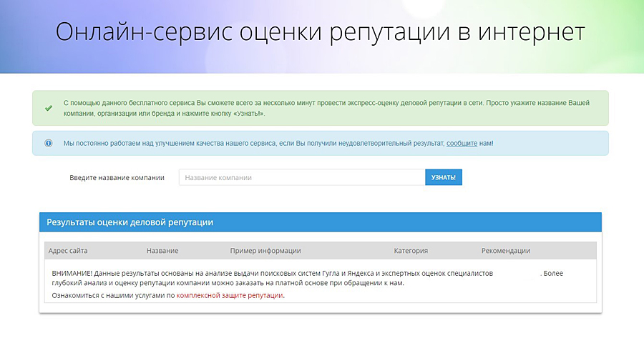Click the 'Название' column header

tap(162, 251)
